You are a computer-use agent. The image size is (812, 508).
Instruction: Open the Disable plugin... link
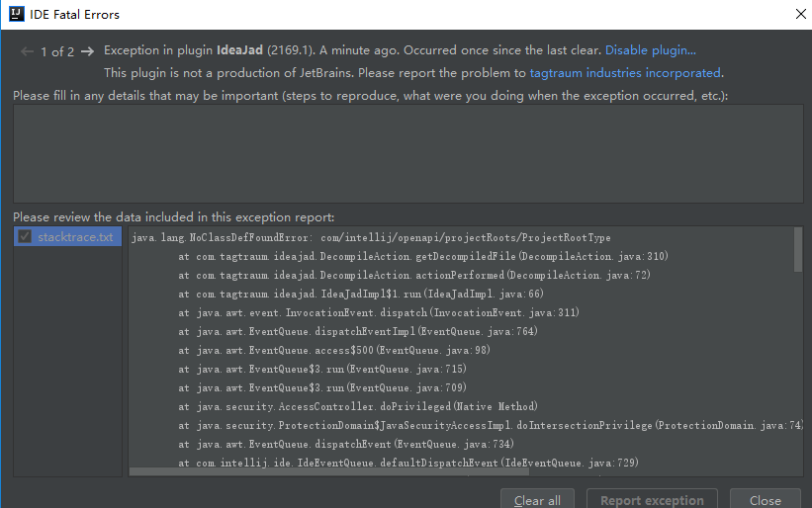click(650, 50)
